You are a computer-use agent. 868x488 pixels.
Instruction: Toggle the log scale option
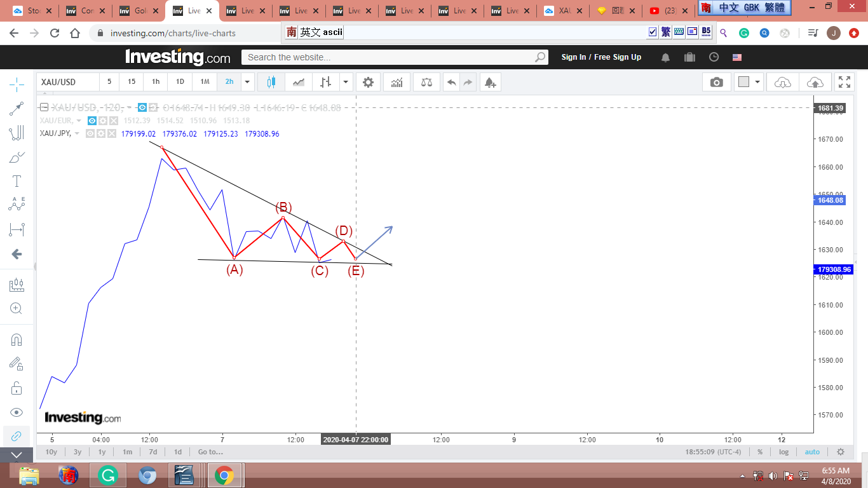pos(783,452)
